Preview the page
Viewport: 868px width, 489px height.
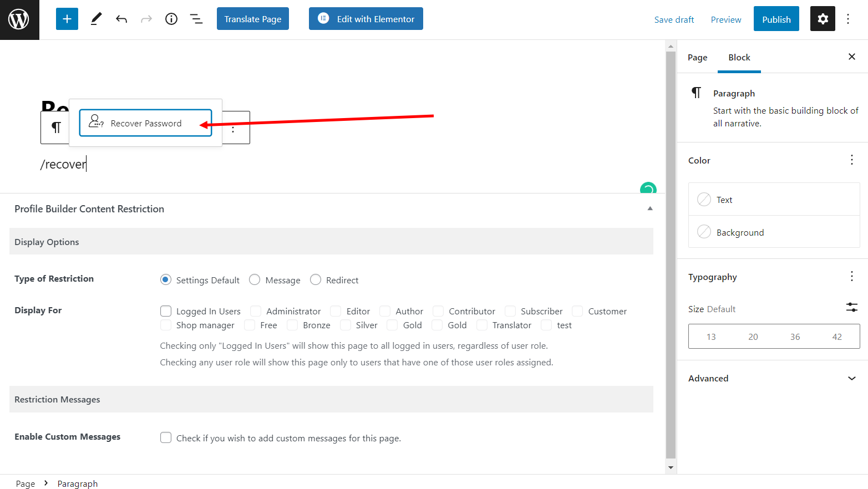[x=726, y=19]
